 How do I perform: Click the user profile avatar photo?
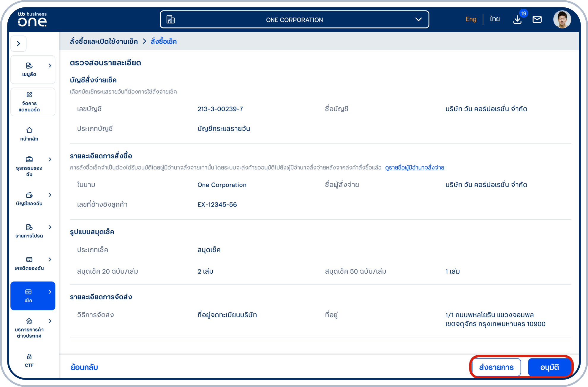562,20
